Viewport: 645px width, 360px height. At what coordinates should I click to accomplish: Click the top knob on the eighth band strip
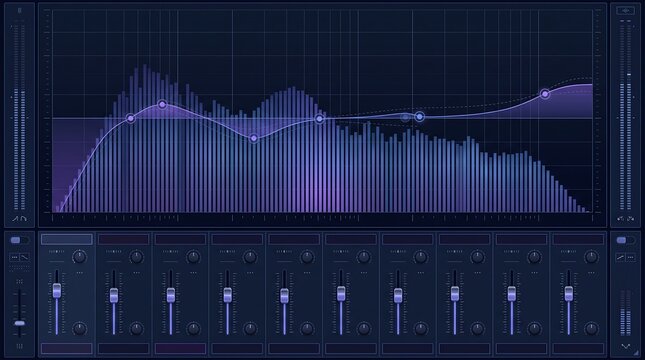[x=477, y=258]
